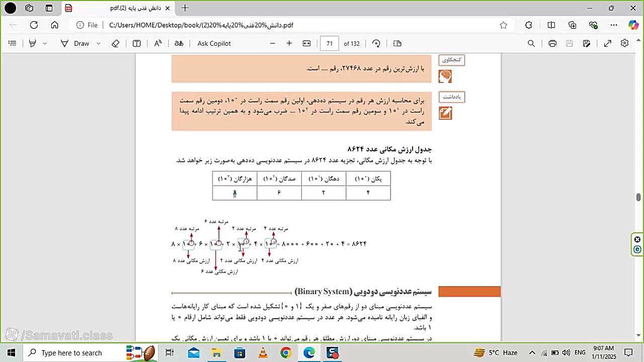Add this page to favorites
This screenshot has height=362, width=644.
tap(504, 25)
